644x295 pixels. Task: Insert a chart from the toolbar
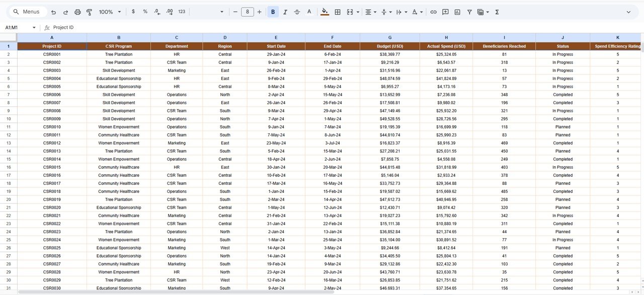coord(457,12)
